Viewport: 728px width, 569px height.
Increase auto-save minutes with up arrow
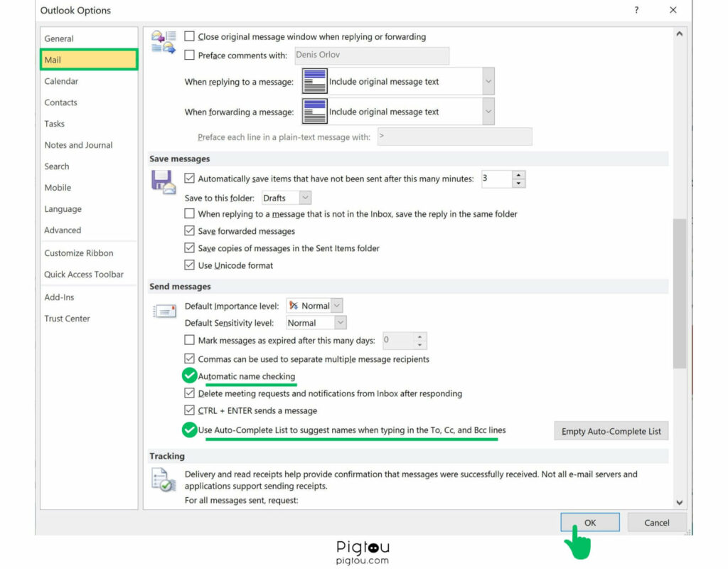click(518, 175)
